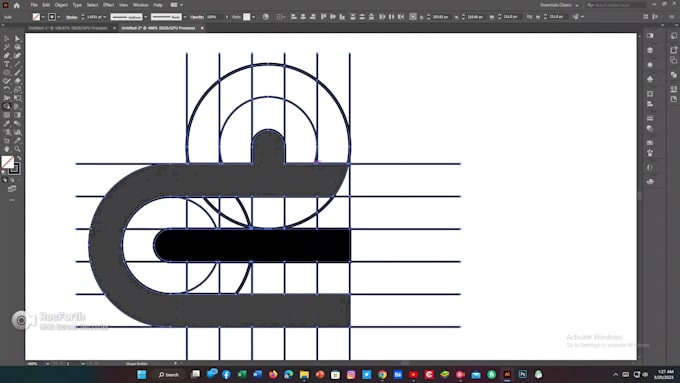This screenshot has width=680, height=383.
Task: Select the Gradient tool
Action: [x=17, y=115]
